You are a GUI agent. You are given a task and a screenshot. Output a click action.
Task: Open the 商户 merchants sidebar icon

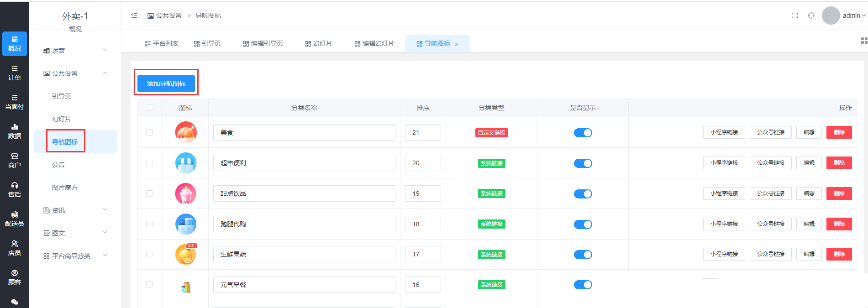(x=15, y=161)
